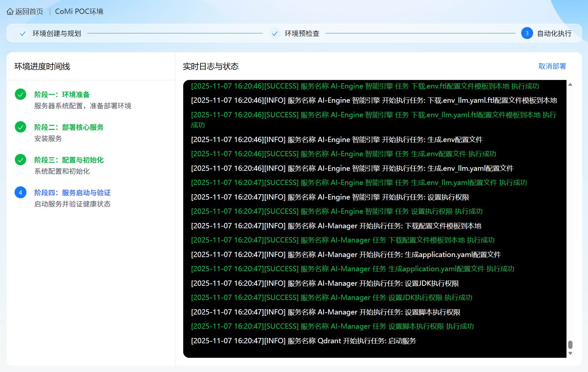
Task: Click the home icon beside 返回首页
Action: (10, 12)
